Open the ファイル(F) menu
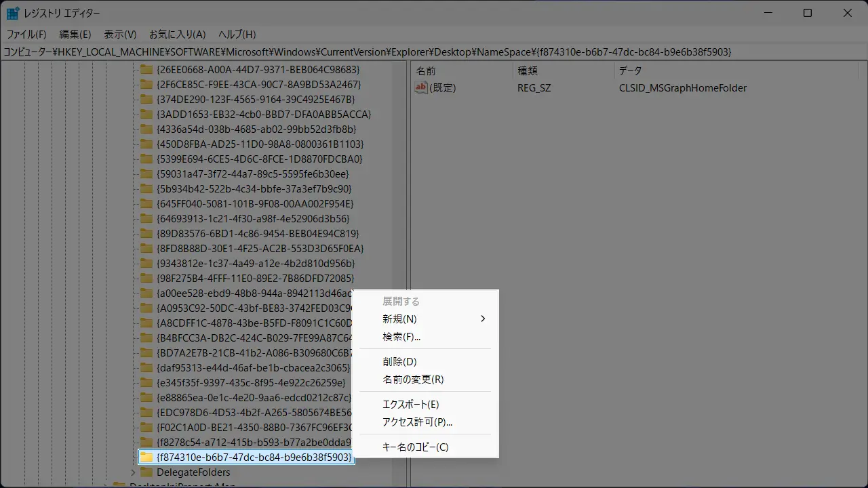Viewport: 868px width, 488px height. pyautogui.click(x=26, y=34)
